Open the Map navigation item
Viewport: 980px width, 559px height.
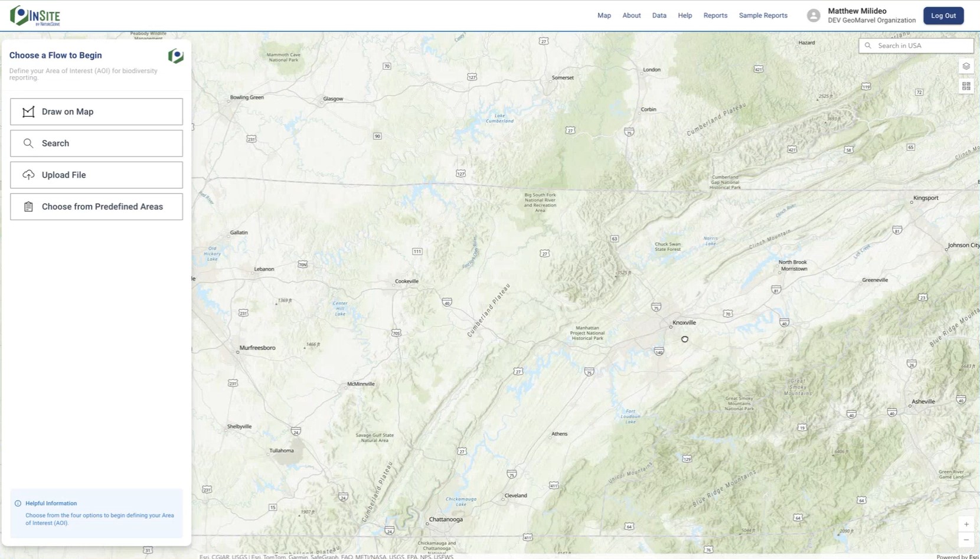tap(604, 15)
